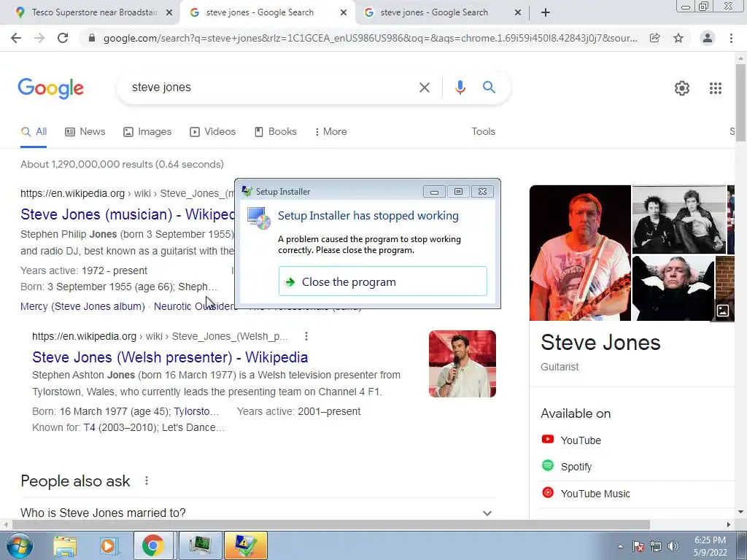Share this page via address bar icon
This screenshot has width=747, height=560.
click(655, 38)
